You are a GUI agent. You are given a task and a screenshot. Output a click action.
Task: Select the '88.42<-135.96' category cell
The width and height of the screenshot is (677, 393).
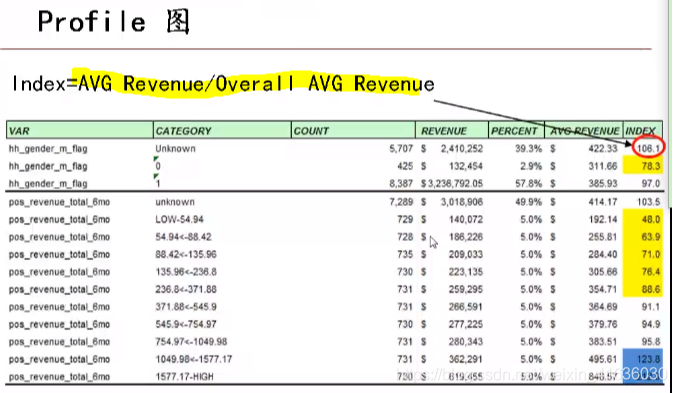(186, 254)
